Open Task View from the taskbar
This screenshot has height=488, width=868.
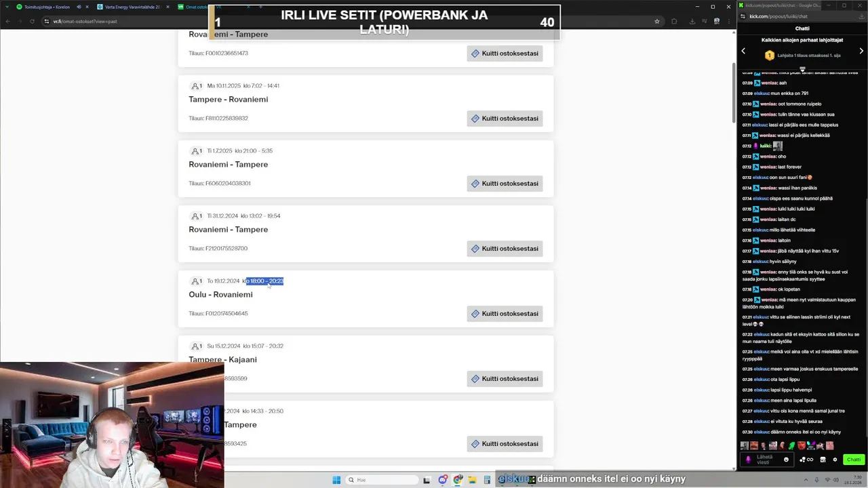tap(427, 480)
